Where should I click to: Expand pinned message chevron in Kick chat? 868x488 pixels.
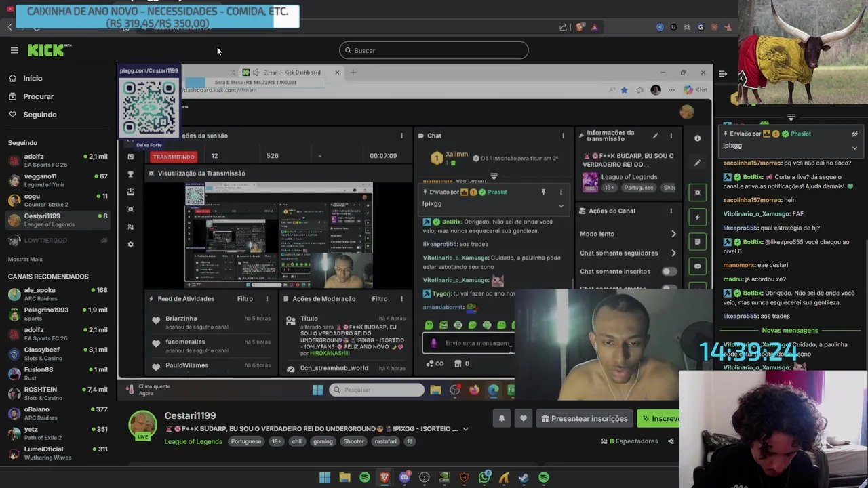click(x=854, y=148)
